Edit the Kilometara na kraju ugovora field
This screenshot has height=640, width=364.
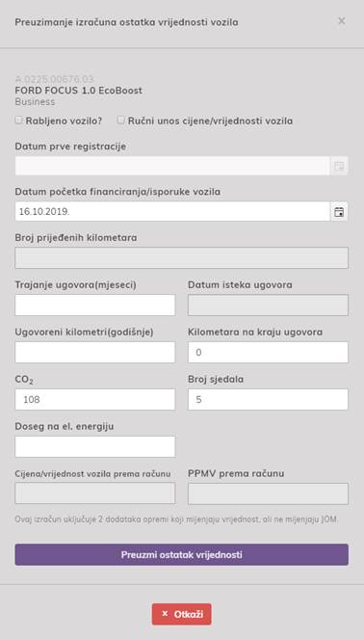269,352
